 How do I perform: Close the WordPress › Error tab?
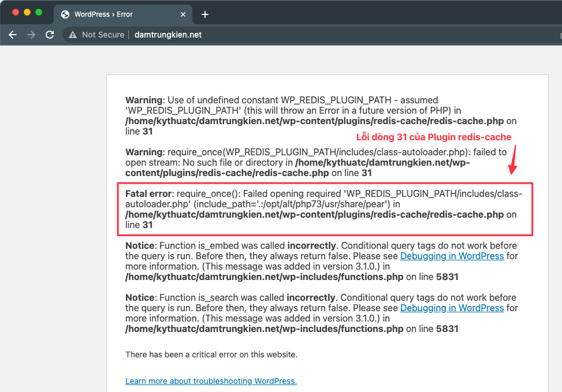tap(183, 14)
